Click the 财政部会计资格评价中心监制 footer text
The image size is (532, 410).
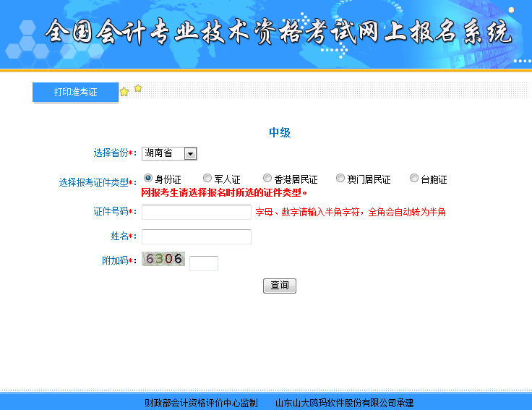click(201, 403)
